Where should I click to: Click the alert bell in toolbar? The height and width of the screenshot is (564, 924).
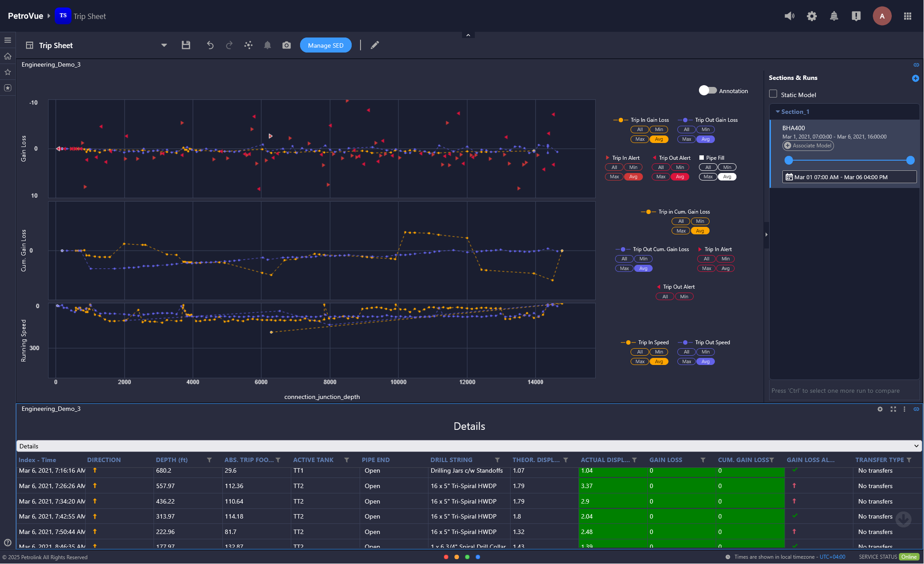click(x=267, y=45)
